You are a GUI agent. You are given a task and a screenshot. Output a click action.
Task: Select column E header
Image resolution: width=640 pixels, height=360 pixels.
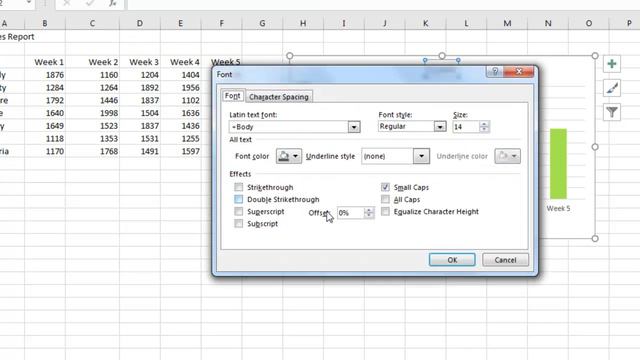(180, 23)
